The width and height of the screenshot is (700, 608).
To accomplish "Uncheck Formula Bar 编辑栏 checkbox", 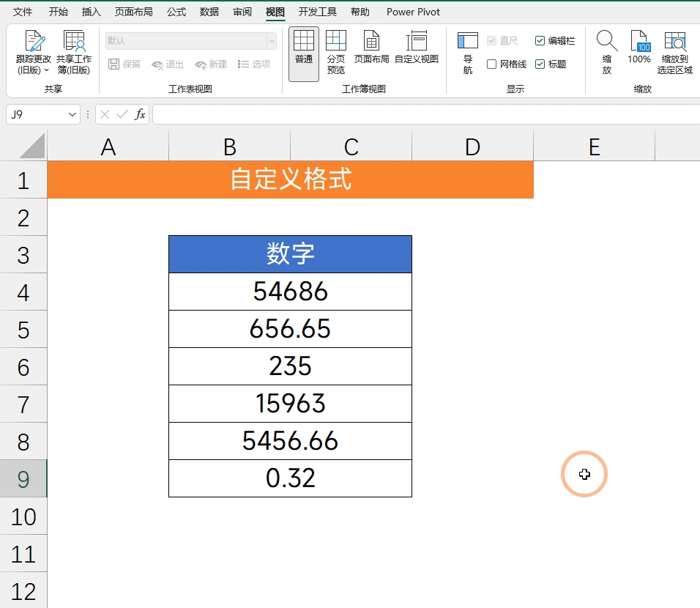I will click(x=540, y=40).
